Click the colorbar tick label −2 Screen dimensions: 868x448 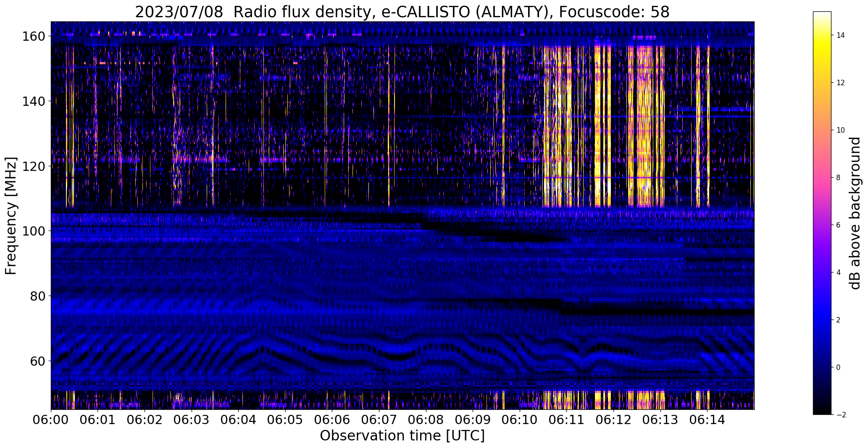click(x=841, y=415)
